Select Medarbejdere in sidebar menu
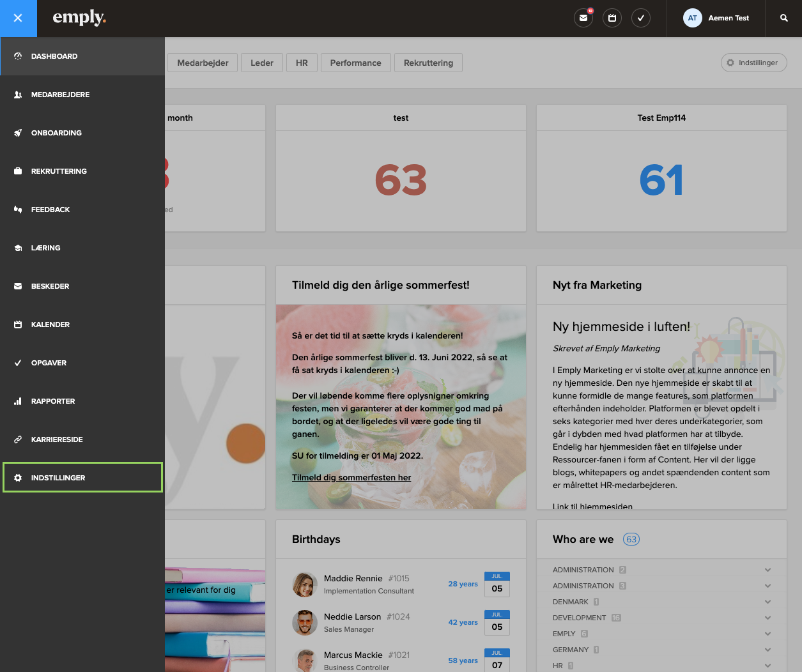The height and width of the screenshot is (672, 802). (60, 95)
